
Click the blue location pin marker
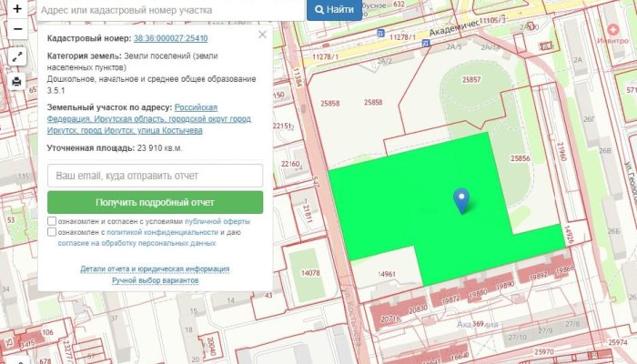pyautogui.click(x=461, y=201)
